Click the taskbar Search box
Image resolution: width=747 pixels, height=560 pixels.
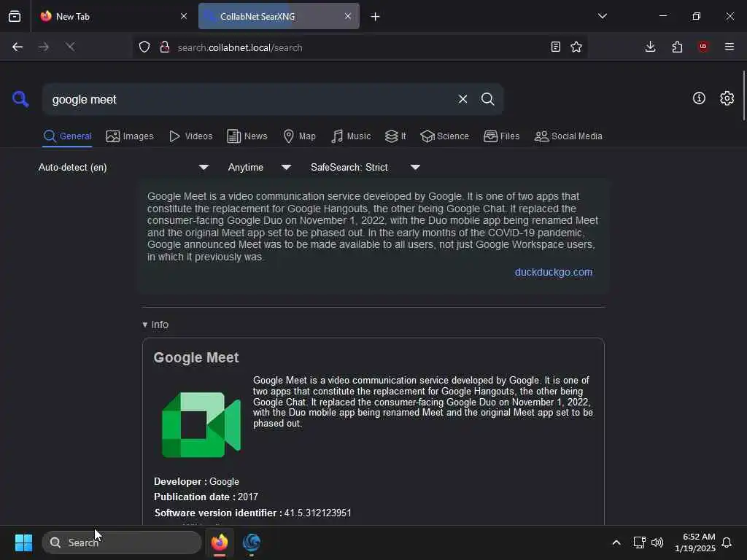[x=122, y=542]
